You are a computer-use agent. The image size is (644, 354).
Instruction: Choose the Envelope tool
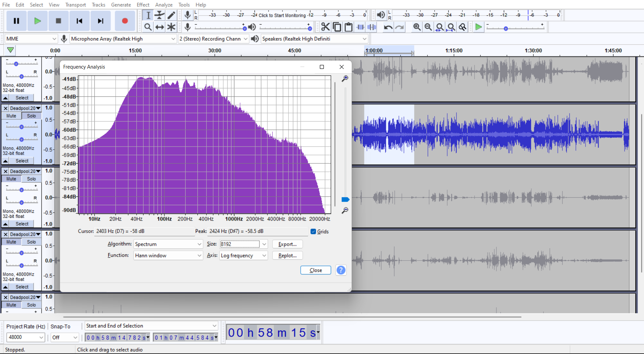click(159, 15)
